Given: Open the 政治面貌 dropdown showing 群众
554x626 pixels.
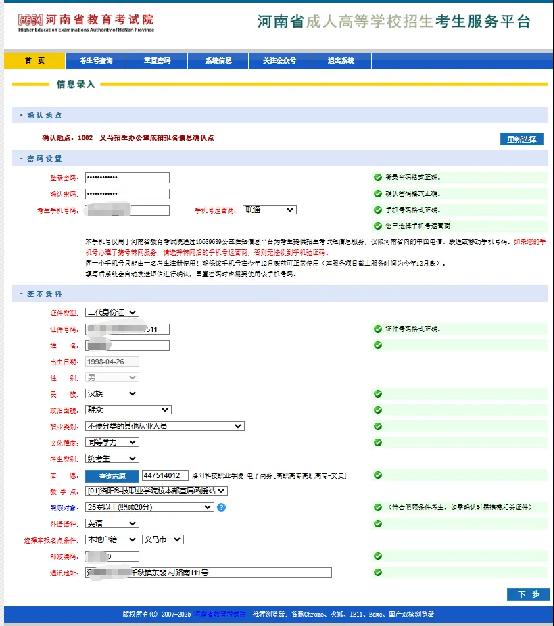Looking at the screenshot, I should pos(129,410).
